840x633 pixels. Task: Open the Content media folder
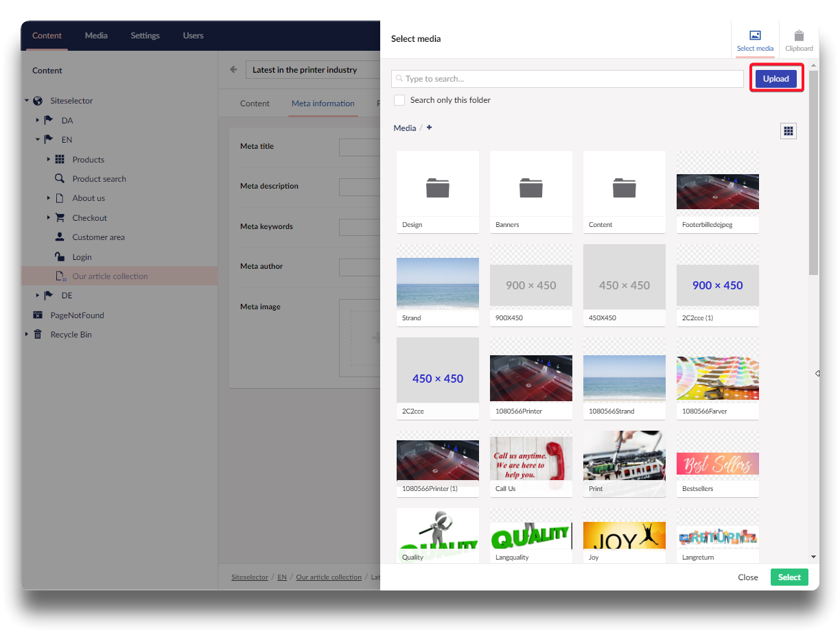[625, 191]
